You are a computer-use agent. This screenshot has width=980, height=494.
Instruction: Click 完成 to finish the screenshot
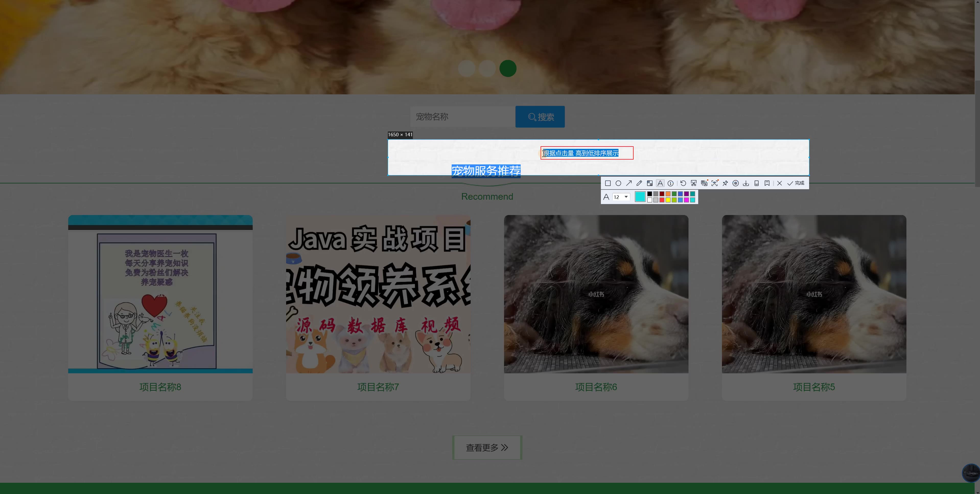pyautogui.click(x=796, y=183)
